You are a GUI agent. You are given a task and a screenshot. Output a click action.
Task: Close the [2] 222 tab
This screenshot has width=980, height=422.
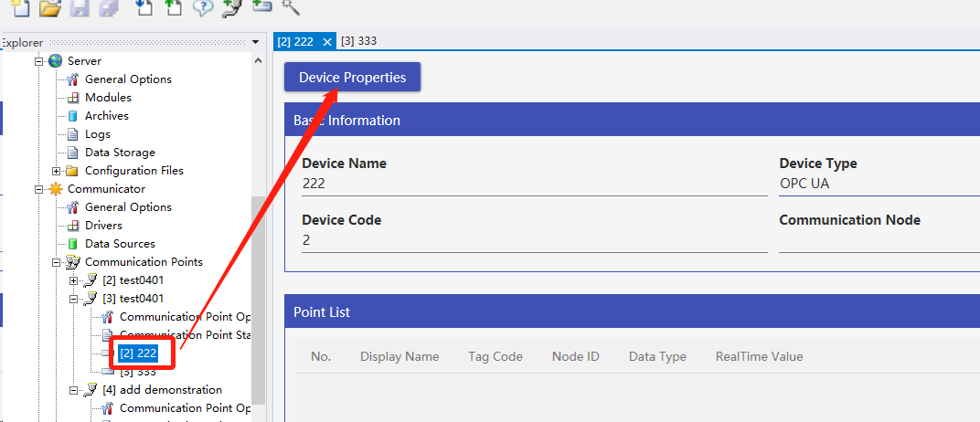(327, 42)
